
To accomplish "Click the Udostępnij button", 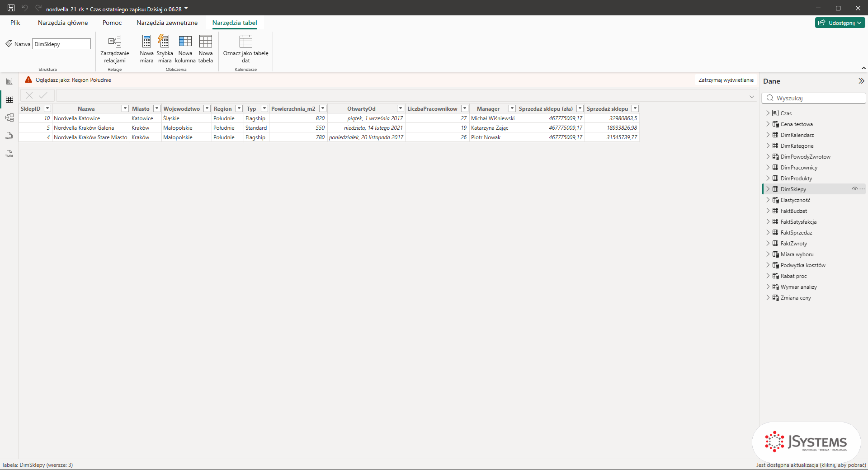I will click(840, 23).
